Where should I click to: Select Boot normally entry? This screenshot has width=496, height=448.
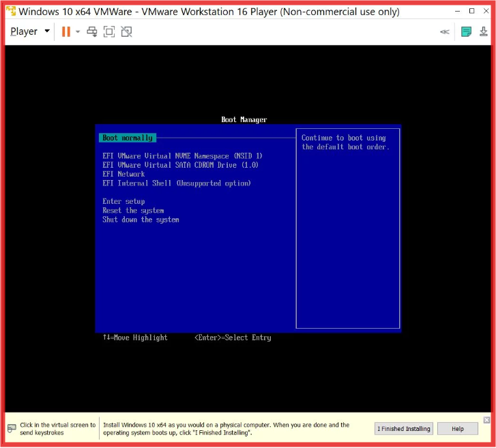(128, 138)
